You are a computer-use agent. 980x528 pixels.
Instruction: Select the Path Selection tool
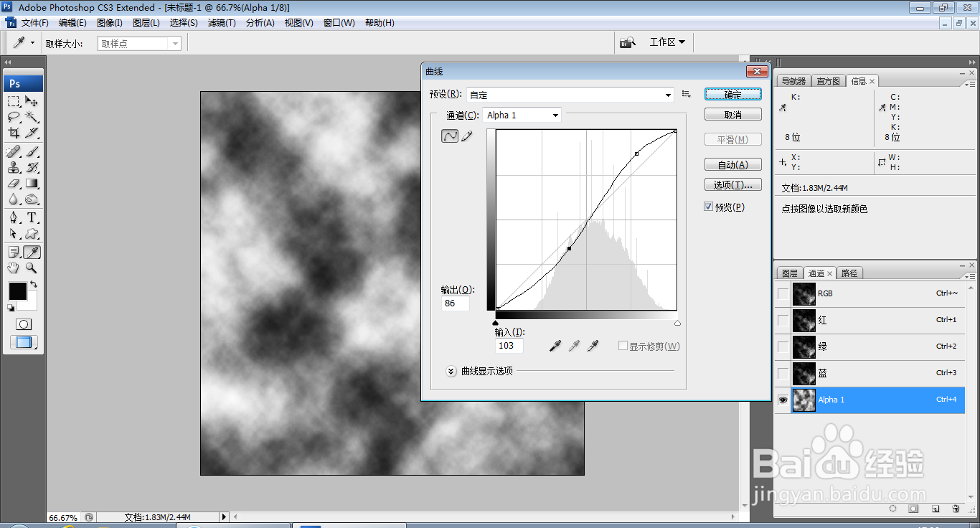point(14,234)
